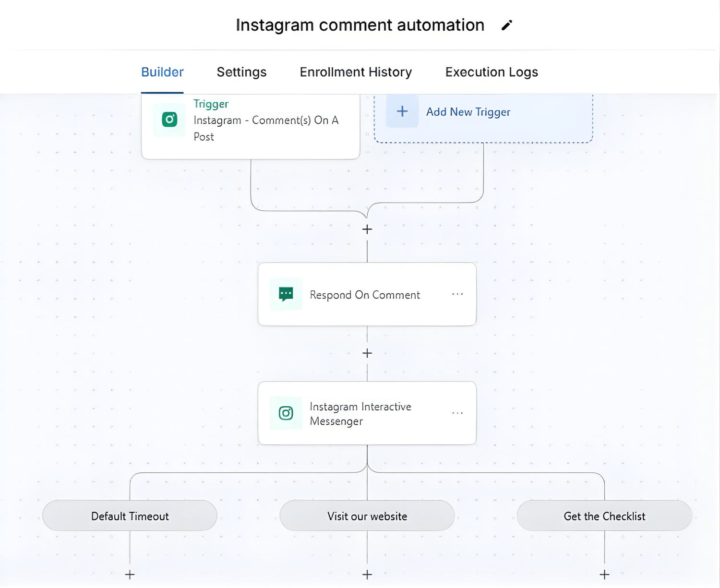Click the plus icon in Add New Trigger
The image size is (720, 588).
402,111
